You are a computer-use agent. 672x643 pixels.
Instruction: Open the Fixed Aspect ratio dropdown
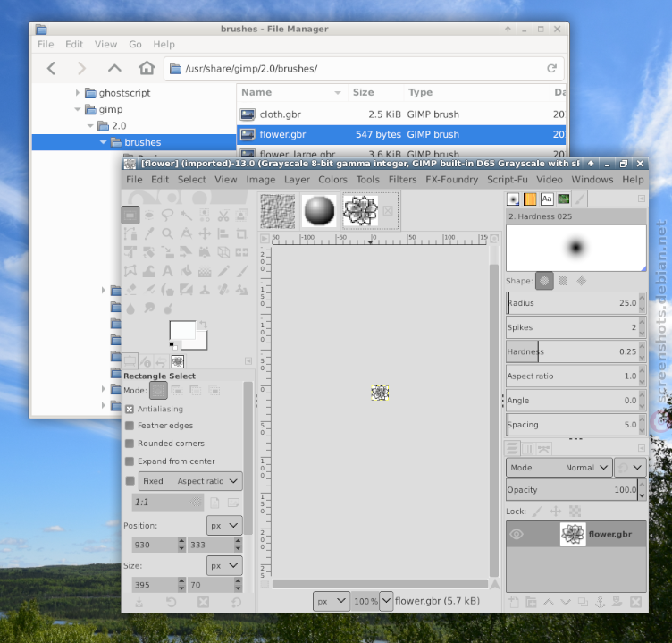coord(190,481)
